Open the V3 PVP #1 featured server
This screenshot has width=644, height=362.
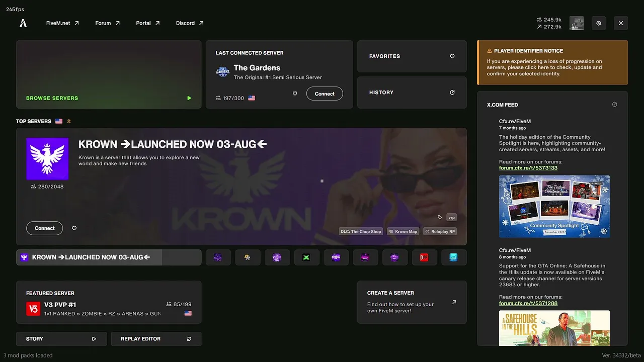[x=109, y=302]
